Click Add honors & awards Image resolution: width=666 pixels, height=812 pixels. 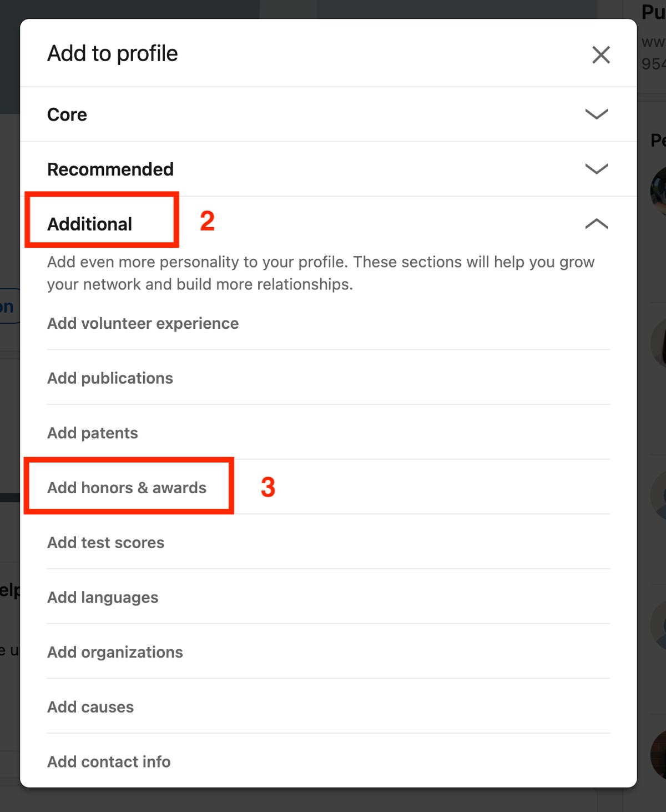coord(127,488)
